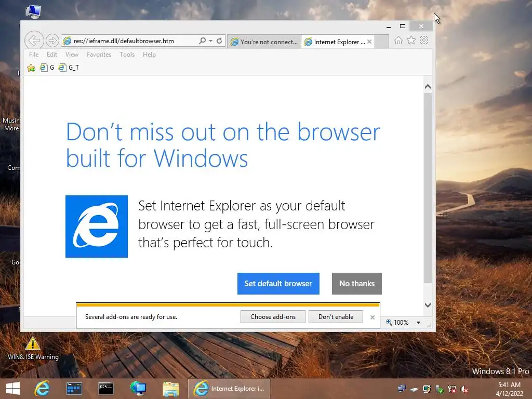Open the network globe monitor taskbar icon
The height and width of the screenshot is (399, 532).
point(138,389)
